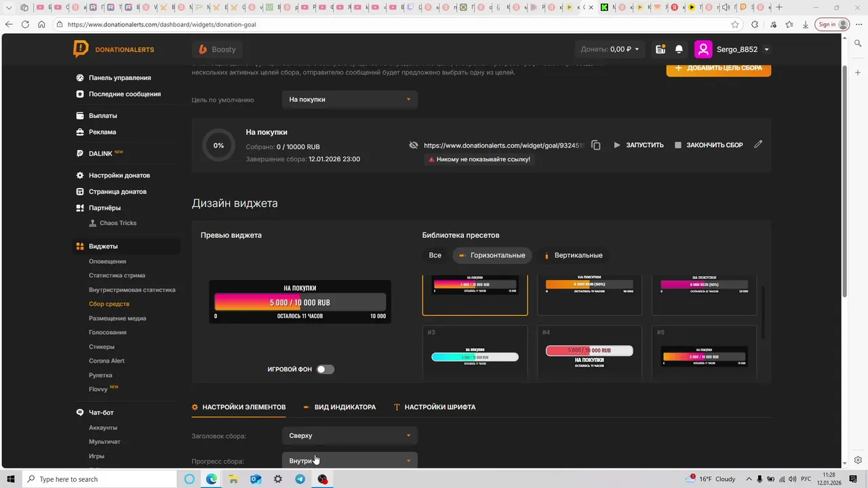Open File Explorer from the taskbar
Viewport: 868px width, 488px height.
[x=233, y=479]
